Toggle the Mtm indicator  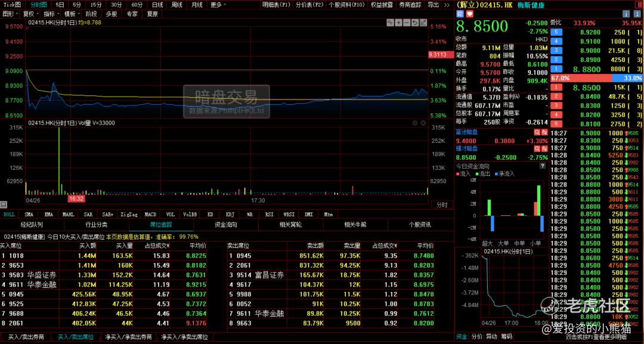pos(328,214)
